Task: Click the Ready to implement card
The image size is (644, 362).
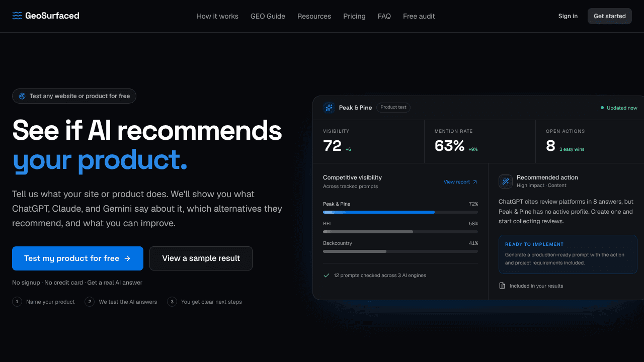Action: point(568,254)
